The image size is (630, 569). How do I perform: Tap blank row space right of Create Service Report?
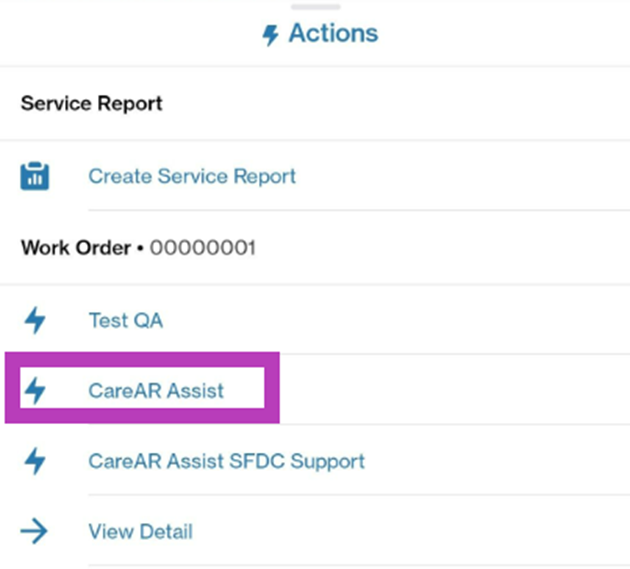coord(462,176)
